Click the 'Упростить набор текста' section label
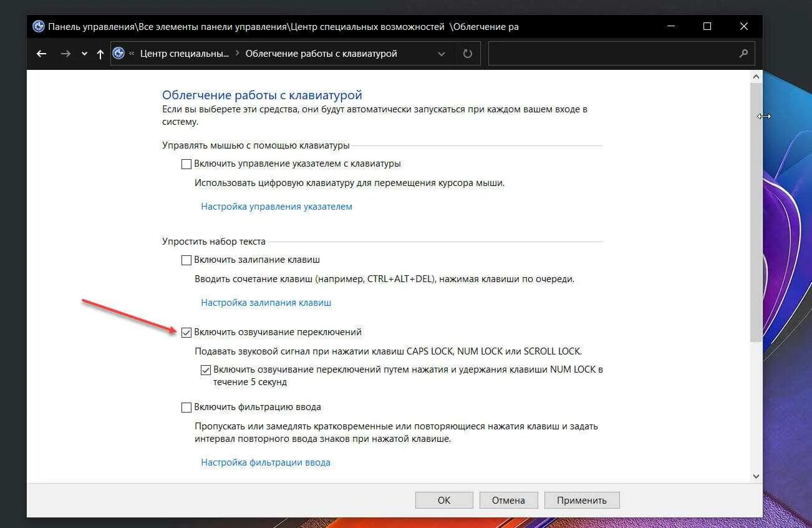The image size is (812, 528). (x=214, y=242)
